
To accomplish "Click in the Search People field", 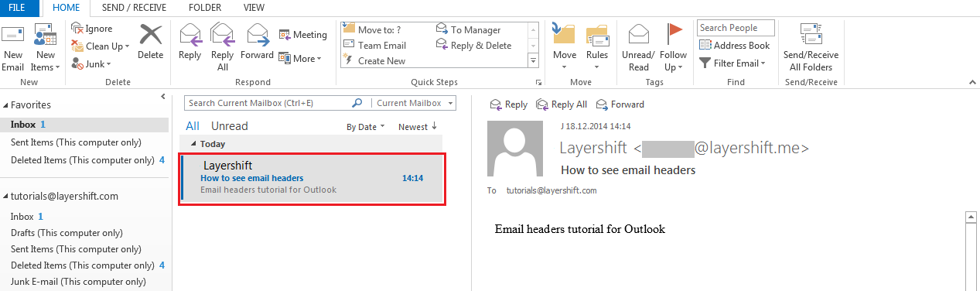I will click(x=736, y=28).
